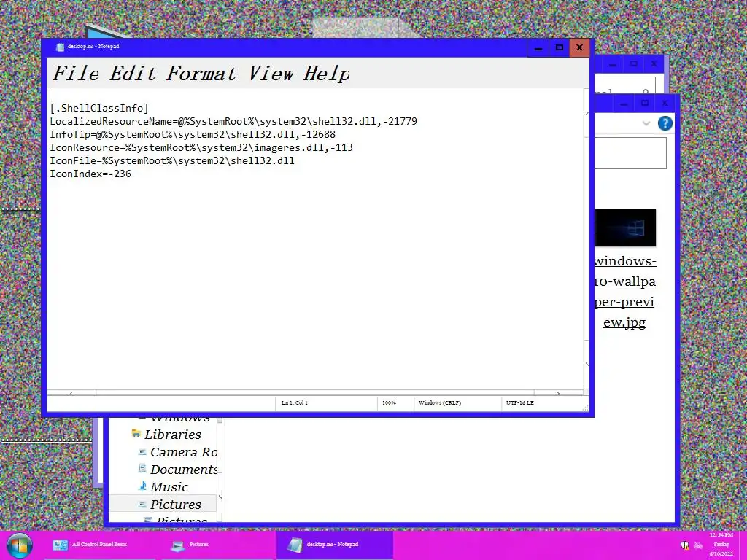The width and height of the screenshot is (747, 560).
Task: Click the Camera Roll icon in tree
Action: (142, 451)
